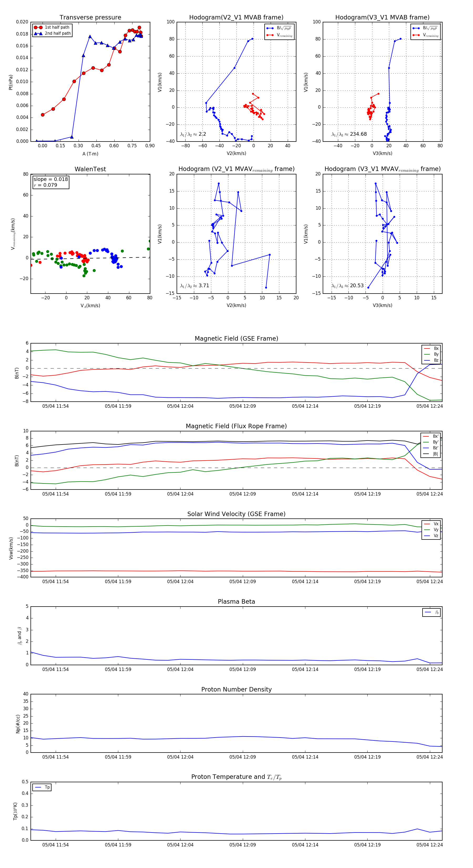
Task: Click 'Hodogram(V3_V1 MVAB frame)' title
Action: [x=382, y=17]
